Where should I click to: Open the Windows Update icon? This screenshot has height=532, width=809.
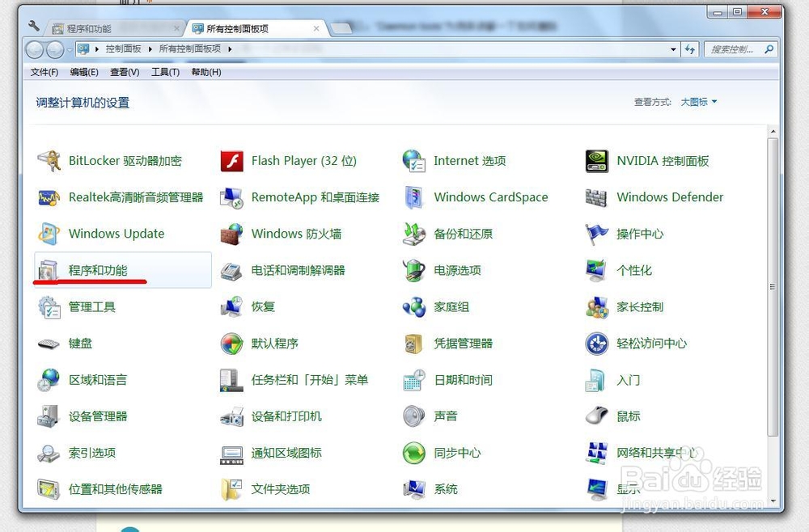coord(49,234)
